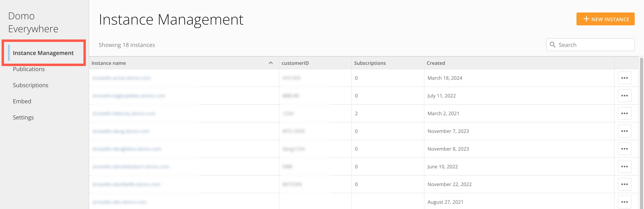The image size is (644, 209).
Task: Open Publications in the sidebar
Action: point(29,69)
